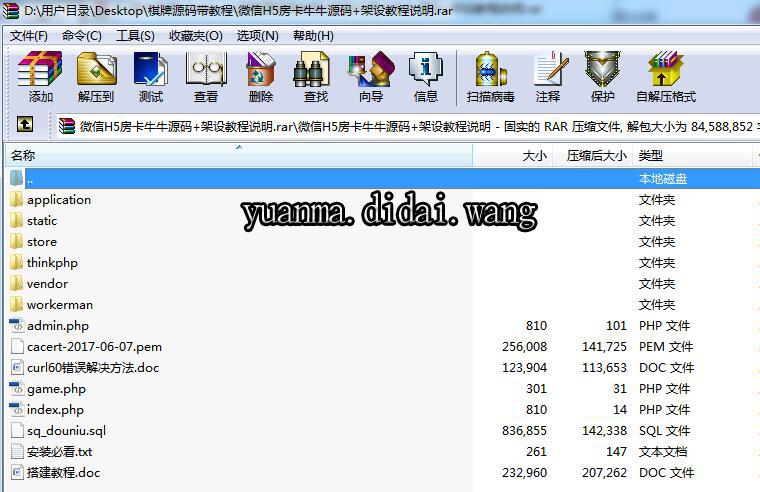Click the 添加 (Add) toolbar icon
Screen dimensions: 760x492
(40, 70)
